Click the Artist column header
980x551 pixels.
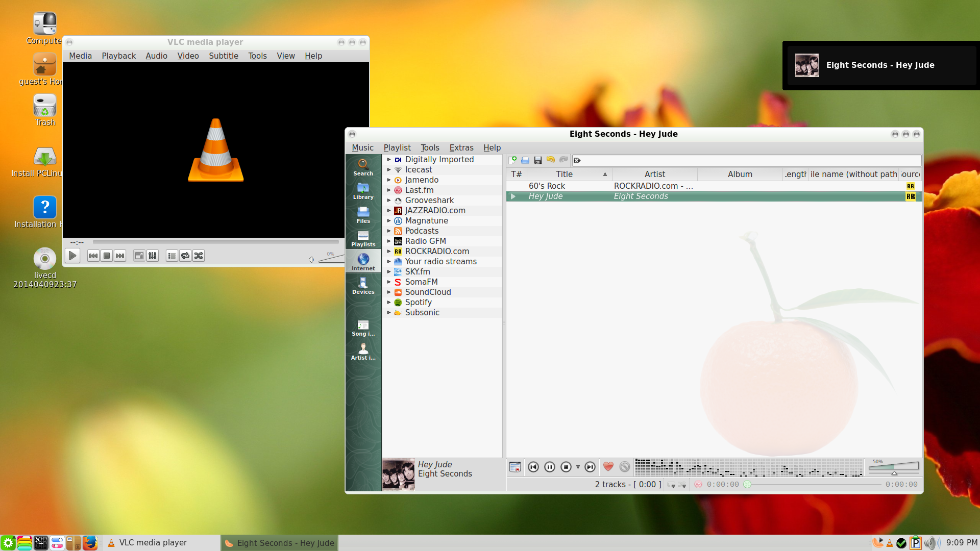click(654, 174)
